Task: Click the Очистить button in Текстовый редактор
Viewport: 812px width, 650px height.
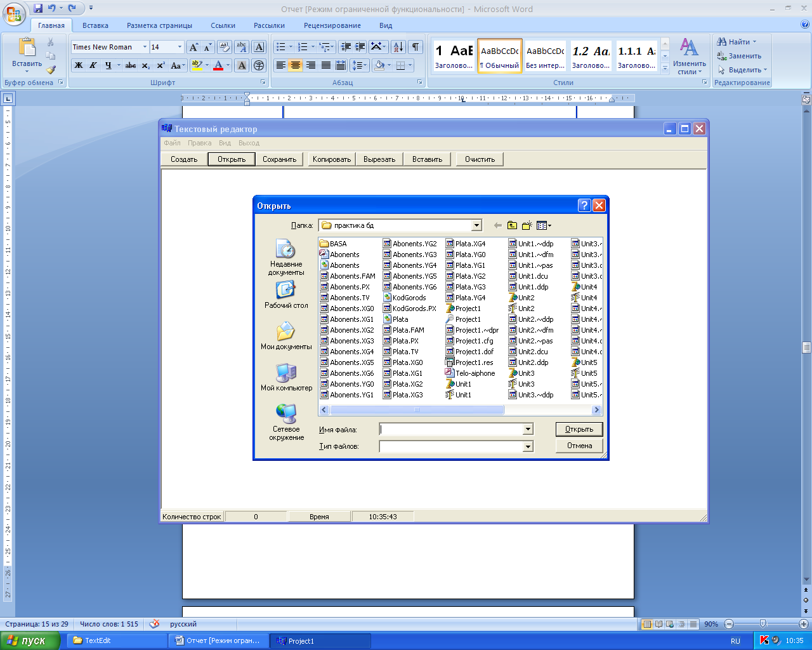Action: [480, 159]
